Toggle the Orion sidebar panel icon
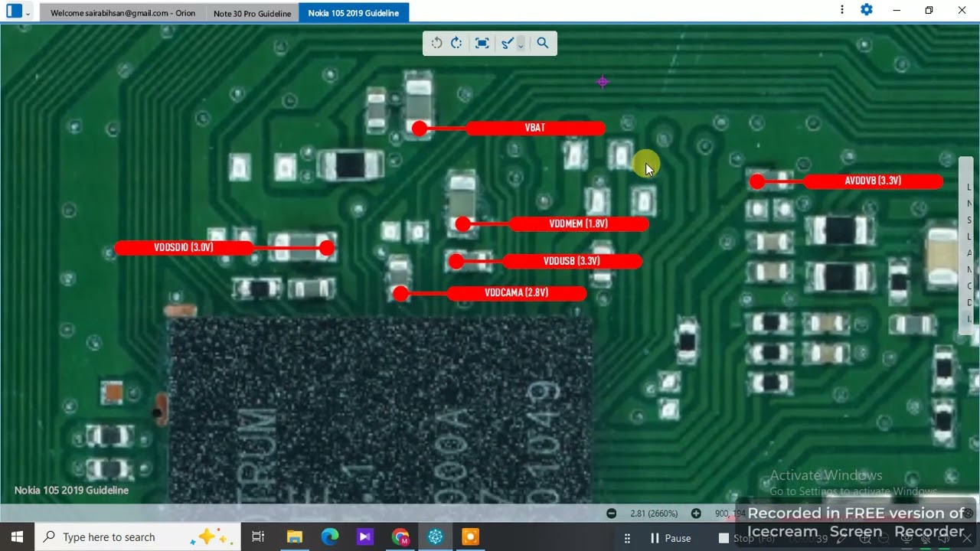 (x=14, y=11)
